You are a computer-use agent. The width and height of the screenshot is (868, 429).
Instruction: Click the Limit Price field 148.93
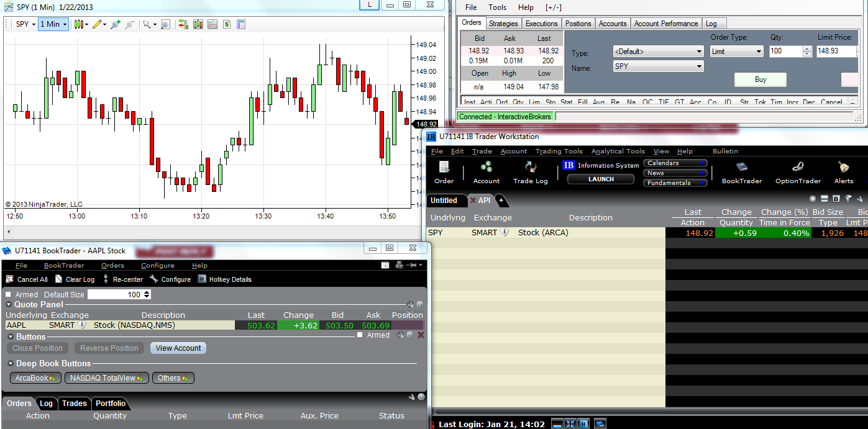[838, 52]
